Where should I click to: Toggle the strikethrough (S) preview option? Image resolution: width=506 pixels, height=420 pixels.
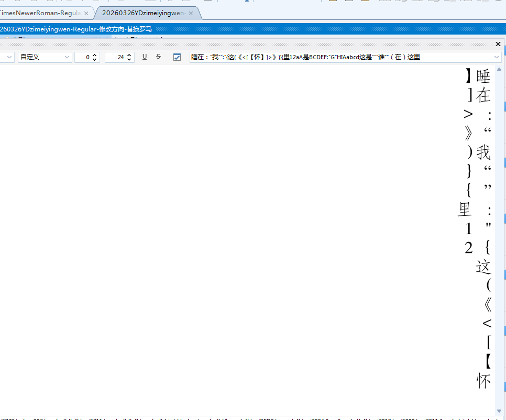pos(158,57)
